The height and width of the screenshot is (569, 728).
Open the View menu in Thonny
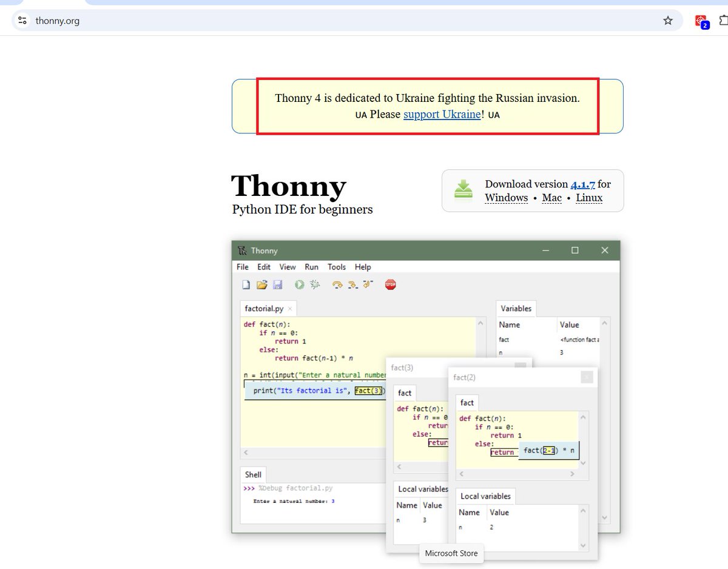click(288, 267)
